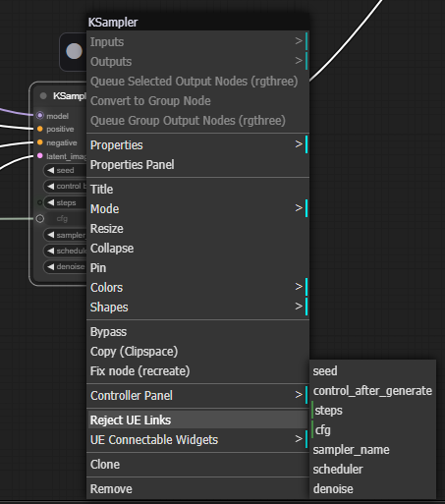Click the cfg converted-input socket
The height and width of the screenshot is (504, 445).
pos(40,218)
